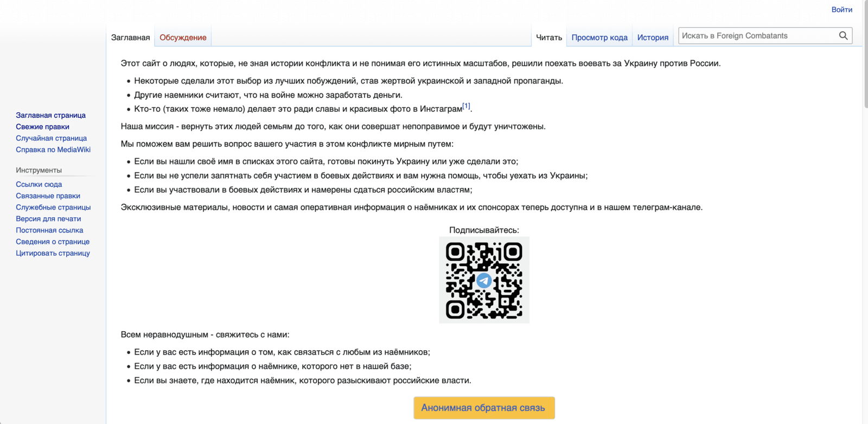Open Справка по MediaWiki link
Viewport: 868px width, 424px height.
pyautogui.click(x=53, y=149)
